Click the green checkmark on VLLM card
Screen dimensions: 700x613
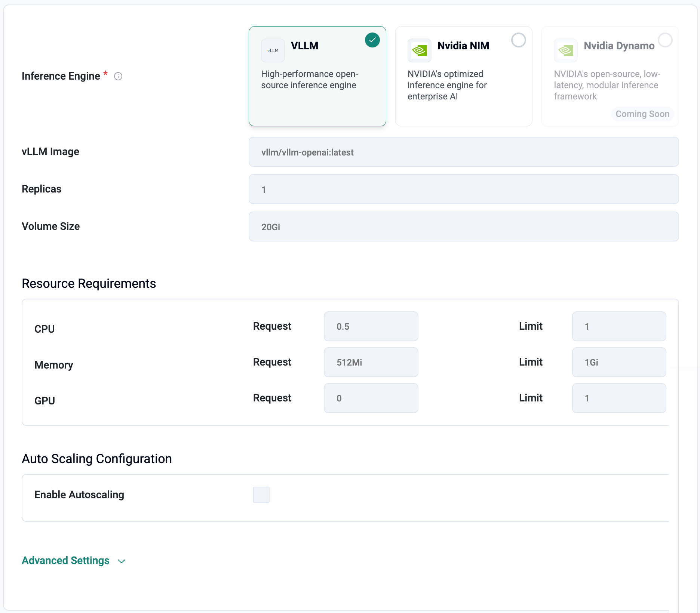[x=372, y=40]
